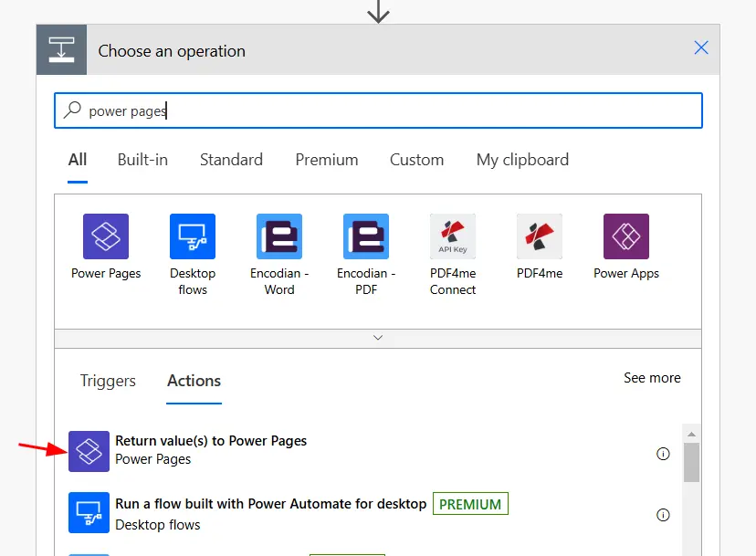Click the search magnifier icon
The width and height of the screenshot is (756, 556).
(x=72, y=110)
